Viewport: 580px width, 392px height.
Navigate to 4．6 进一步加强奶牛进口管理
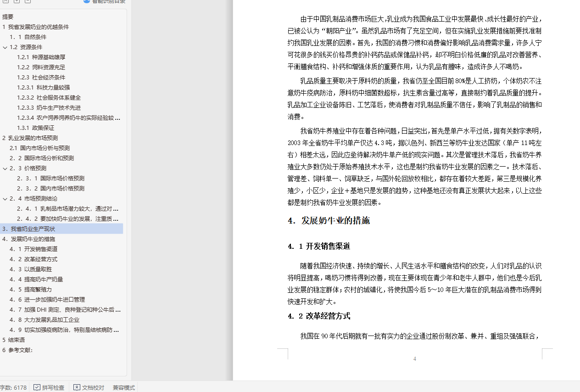47,300
